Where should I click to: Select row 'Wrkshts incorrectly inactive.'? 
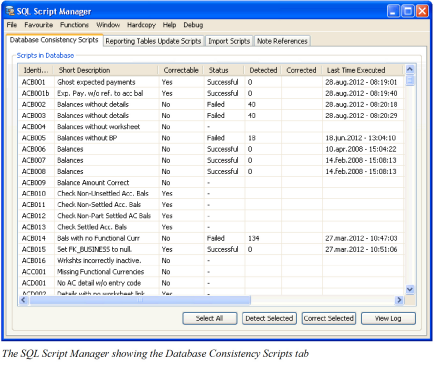tap(211, 261)
